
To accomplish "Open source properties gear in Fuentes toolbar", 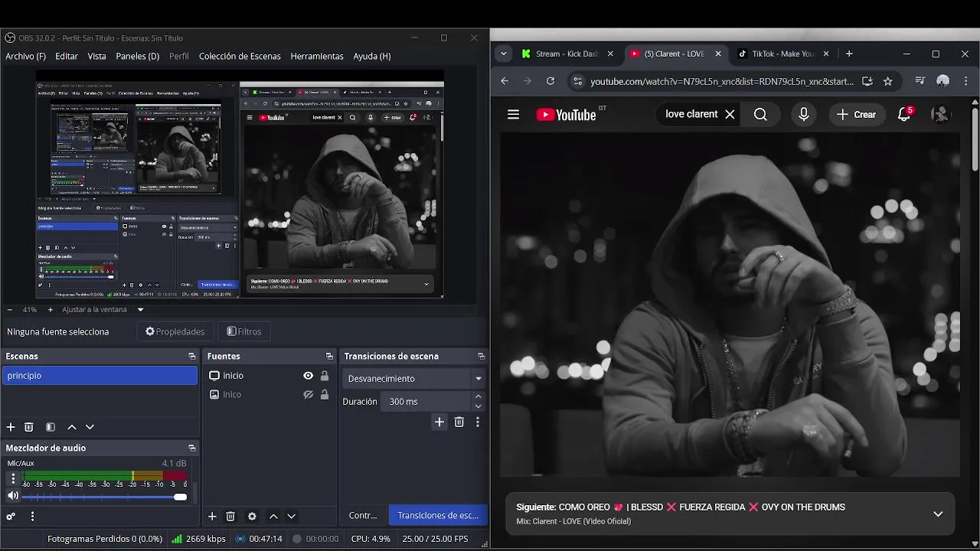I will (252, 517).
